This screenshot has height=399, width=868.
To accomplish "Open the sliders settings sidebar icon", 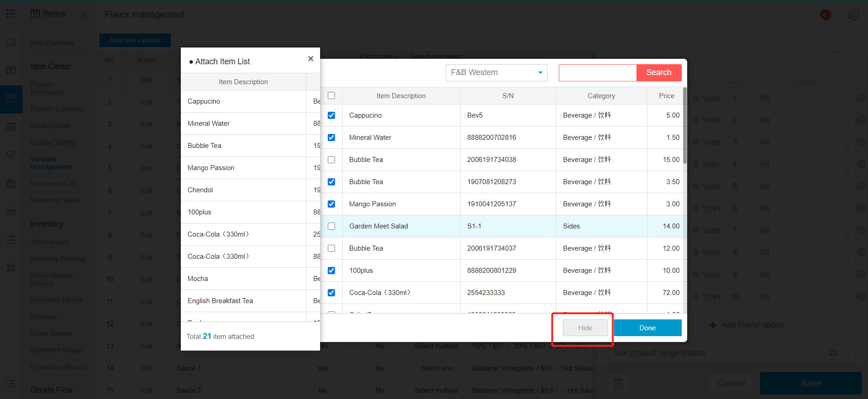I will click(11, 240).
